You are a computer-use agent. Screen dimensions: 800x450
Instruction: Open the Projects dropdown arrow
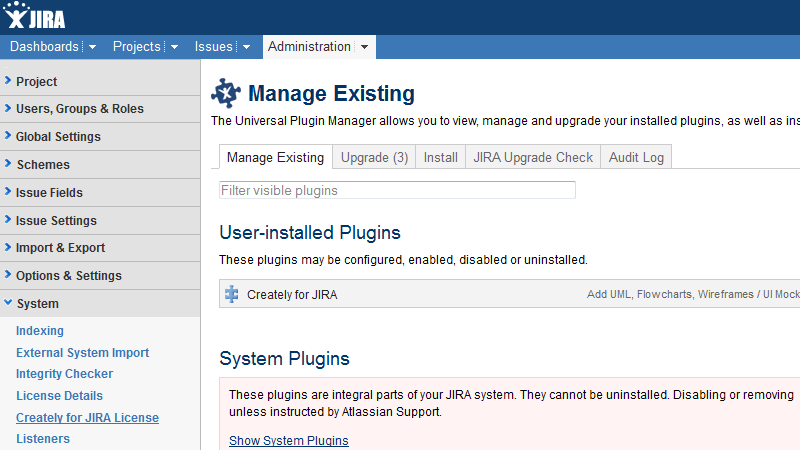tap(174, 47)
